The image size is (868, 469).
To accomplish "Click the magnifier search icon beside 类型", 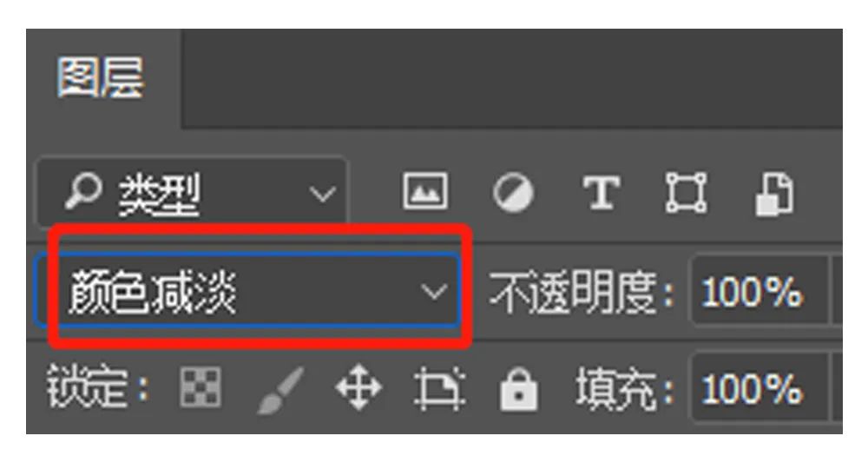I will [82, 190].
